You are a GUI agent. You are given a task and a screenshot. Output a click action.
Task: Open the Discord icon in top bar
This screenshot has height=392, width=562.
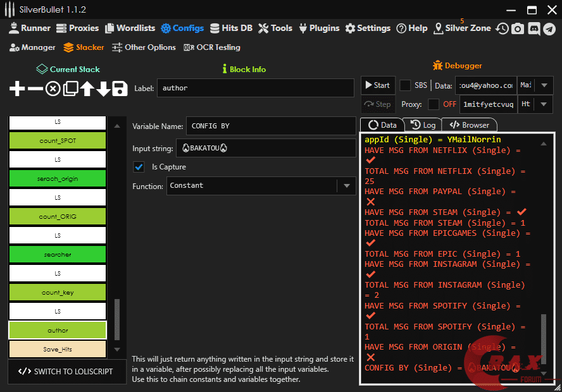coord(534,28)
